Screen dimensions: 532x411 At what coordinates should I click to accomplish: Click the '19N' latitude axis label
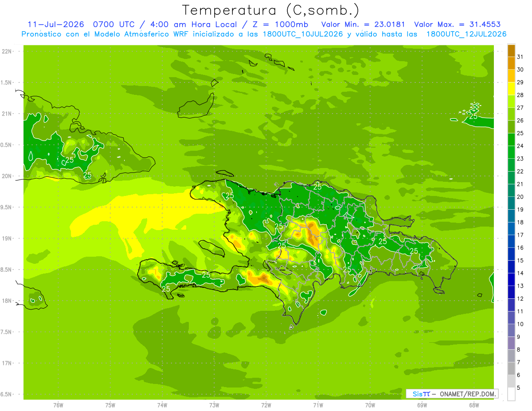pyautogui.click(x=7, y=239)
